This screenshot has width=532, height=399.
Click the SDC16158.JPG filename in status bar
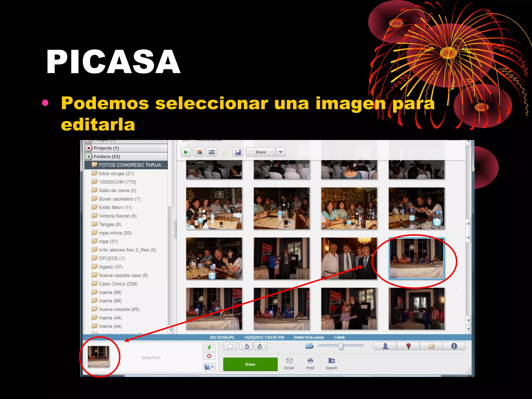coord(222,337)
